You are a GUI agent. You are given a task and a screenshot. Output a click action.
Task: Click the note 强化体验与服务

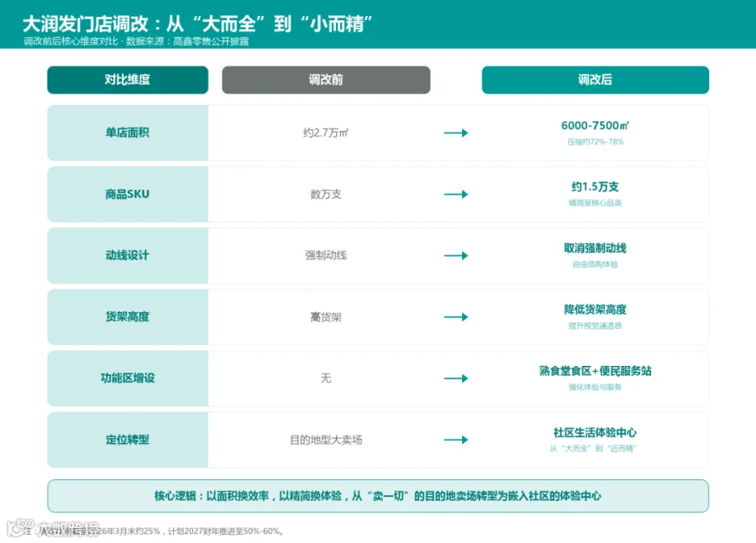pos(595,387)
